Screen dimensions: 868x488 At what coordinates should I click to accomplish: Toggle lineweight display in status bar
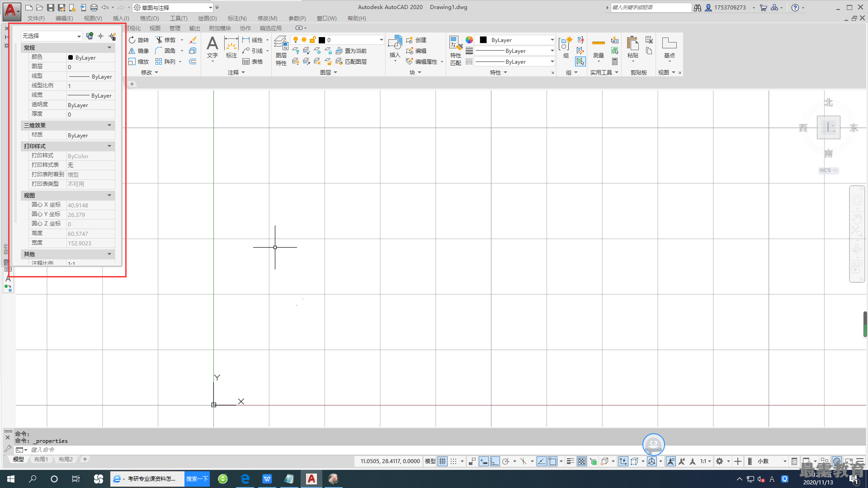571,461
